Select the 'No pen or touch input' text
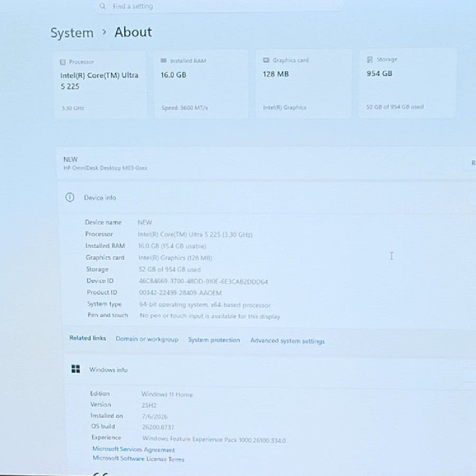Screen dimensions: 476x476 [210, 316]
